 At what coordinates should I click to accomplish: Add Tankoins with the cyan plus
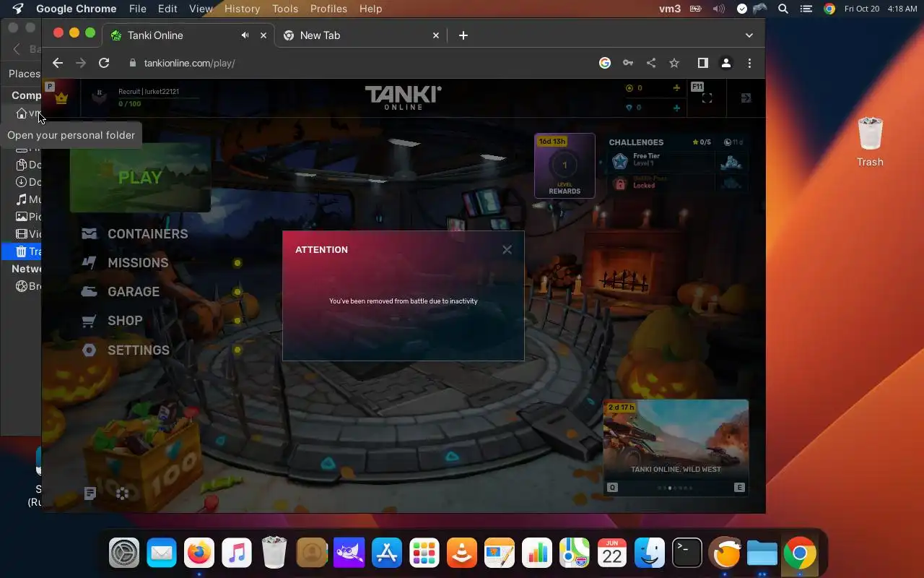(x=676, y=108)
